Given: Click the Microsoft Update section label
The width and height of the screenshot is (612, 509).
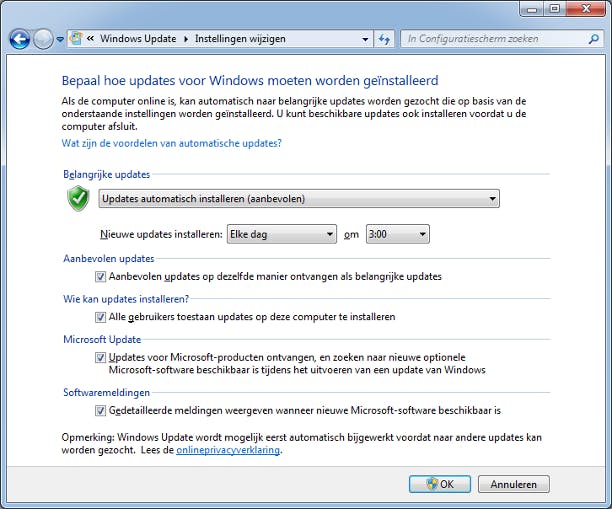Looking at the screenshot, I should tap(102, 340).
